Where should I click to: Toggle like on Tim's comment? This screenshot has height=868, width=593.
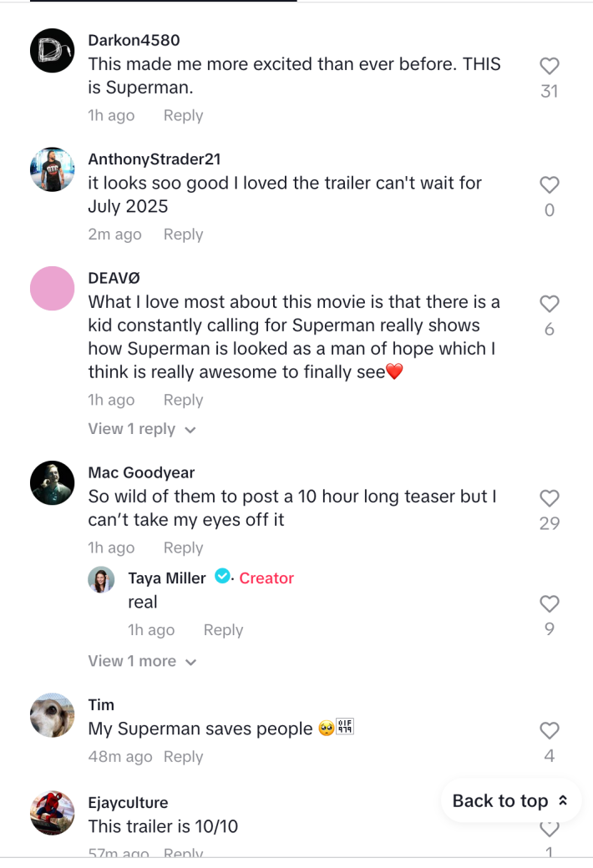click(x=549, y=729)
